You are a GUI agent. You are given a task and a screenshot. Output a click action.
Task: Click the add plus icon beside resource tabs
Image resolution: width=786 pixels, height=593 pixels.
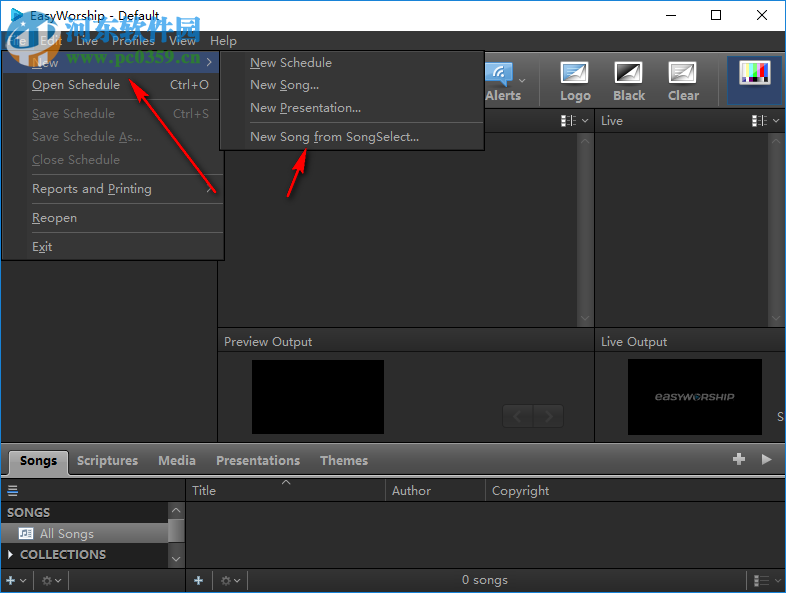click(x=738, y=459)
